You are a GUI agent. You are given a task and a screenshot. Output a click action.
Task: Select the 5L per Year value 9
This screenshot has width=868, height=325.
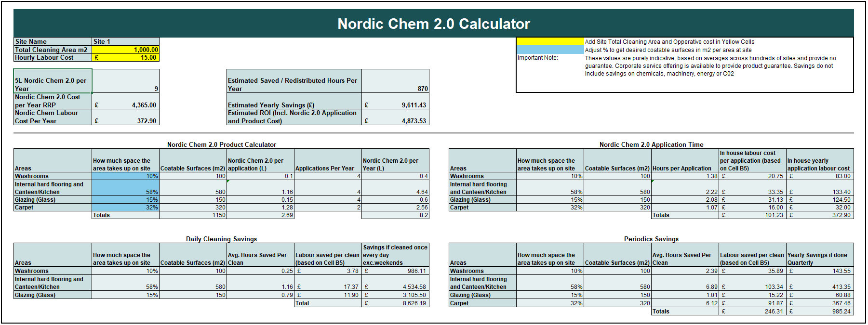click(x=125, y=81)
